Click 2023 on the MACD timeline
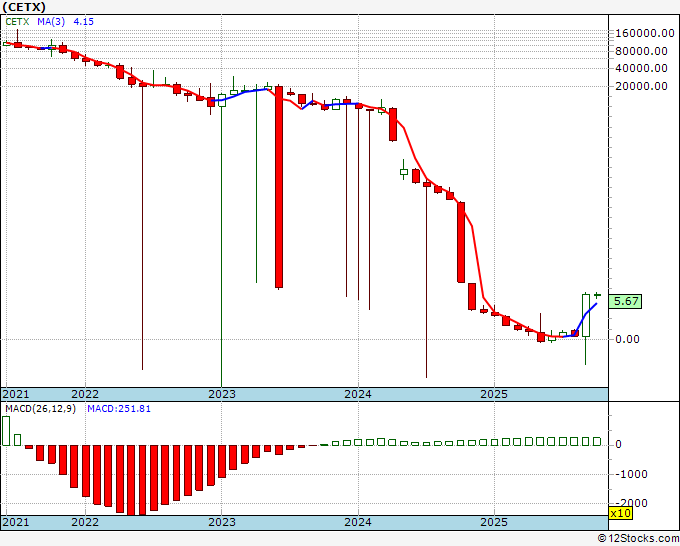Screen dimensions: 680x546 222,522
